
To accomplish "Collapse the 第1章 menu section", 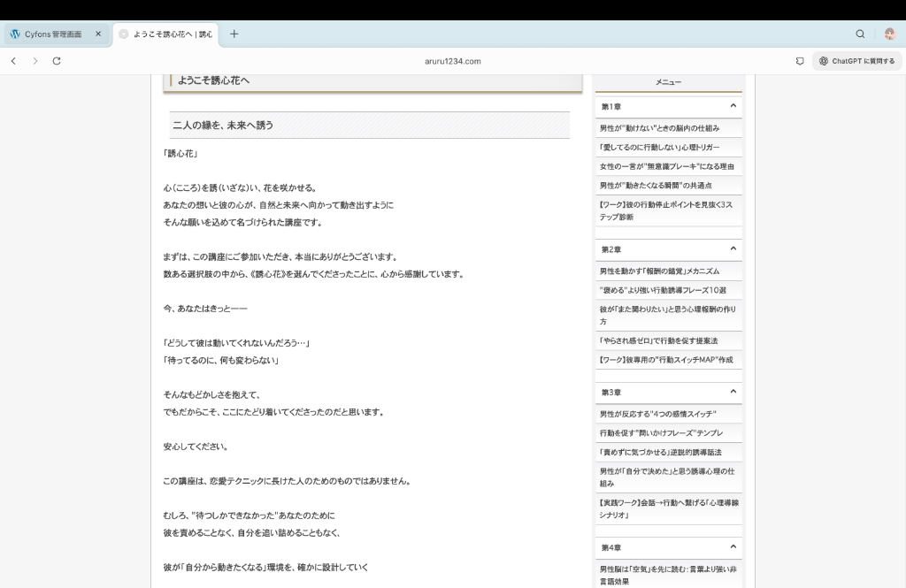I will (x=733, y=106).
